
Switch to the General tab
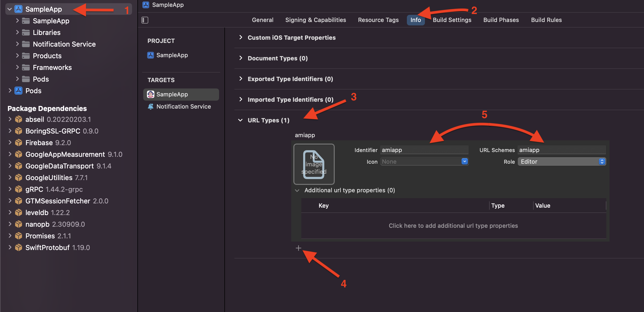[x=263, y=20]
